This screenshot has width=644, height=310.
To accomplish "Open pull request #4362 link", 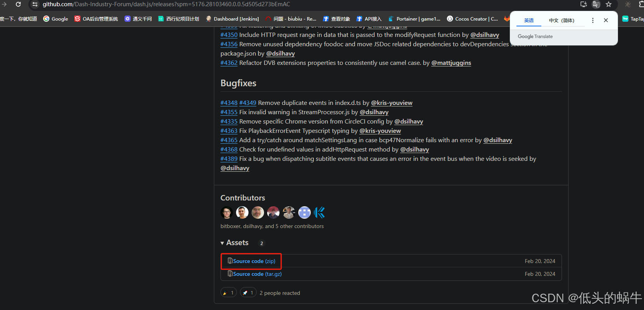I will tap(229, 63).
